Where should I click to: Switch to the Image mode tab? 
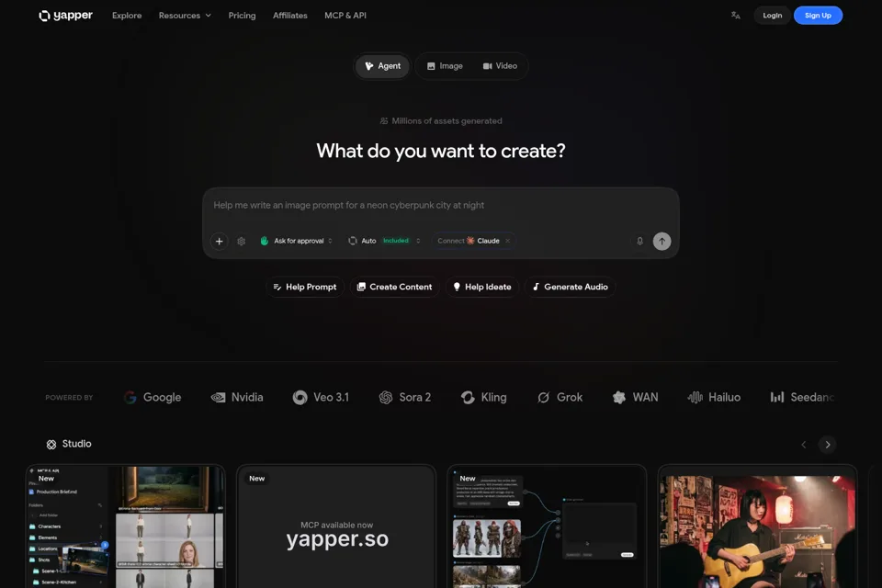pyautogui.click(x=445, y=66)
